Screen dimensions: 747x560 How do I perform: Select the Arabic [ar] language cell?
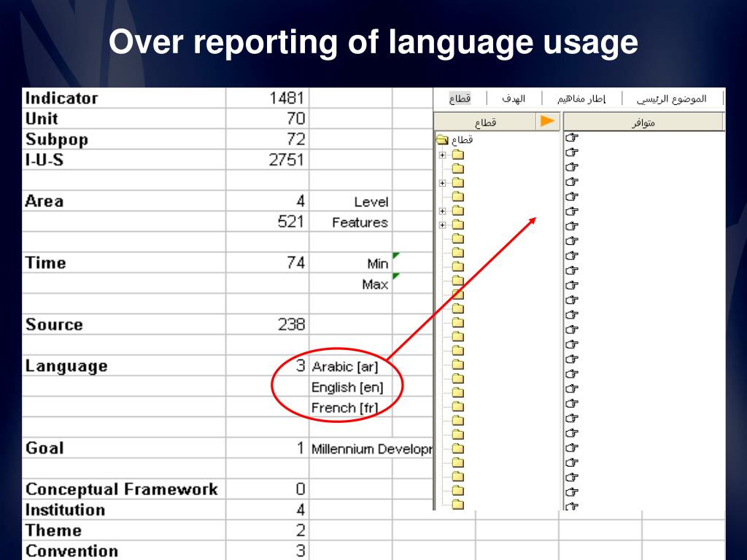coord(345,367)
